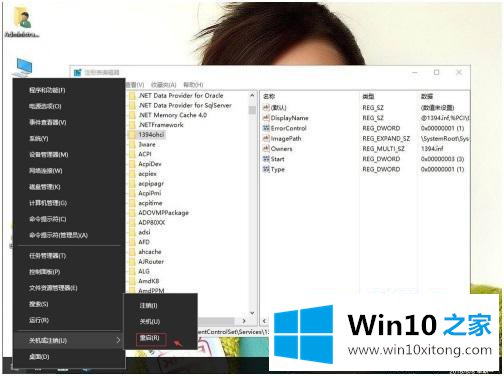The height and width of the screenshot is (376, 504).
Task: Select the adsi registry key
Action: pos(144,232)
